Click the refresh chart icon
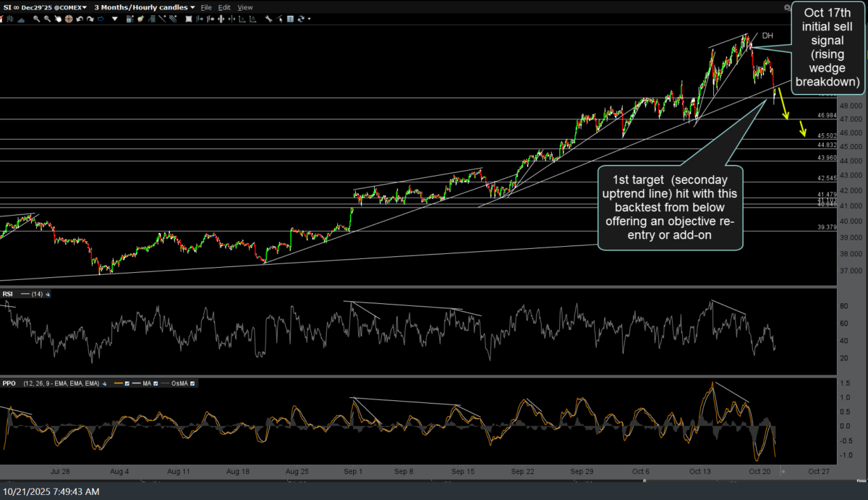868x500 pixels. [301, 19]
